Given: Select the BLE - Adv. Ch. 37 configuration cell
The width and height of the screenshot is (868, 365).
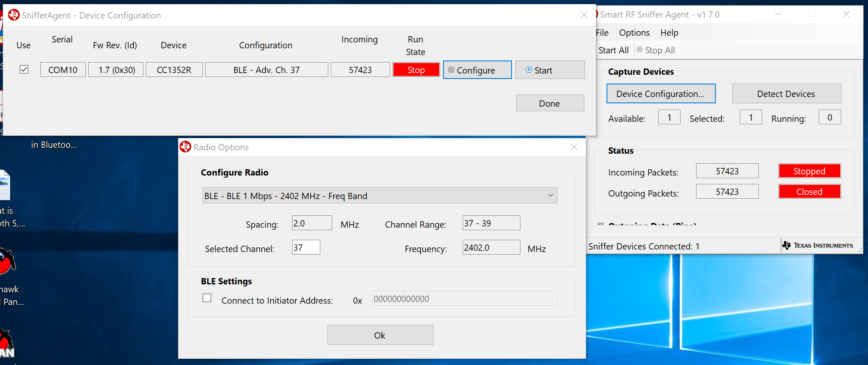Looking at the screenshot, I should click(266, 70).
